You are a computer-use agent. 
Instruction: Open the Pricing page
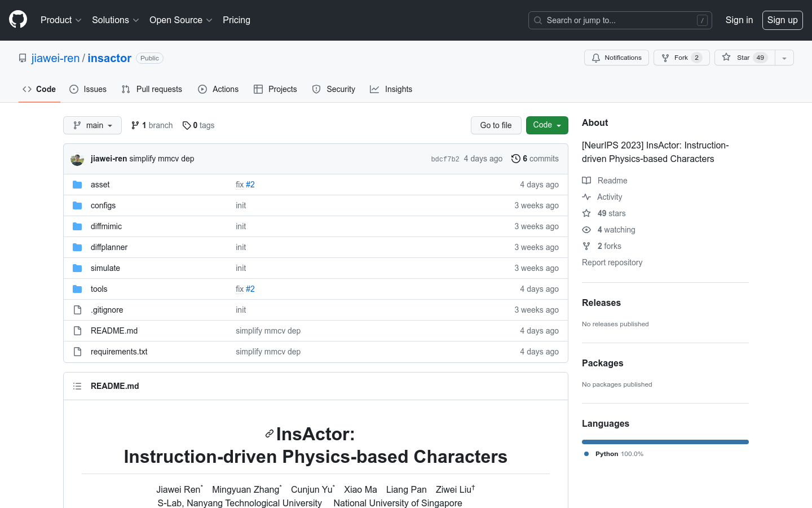[236, 20]
